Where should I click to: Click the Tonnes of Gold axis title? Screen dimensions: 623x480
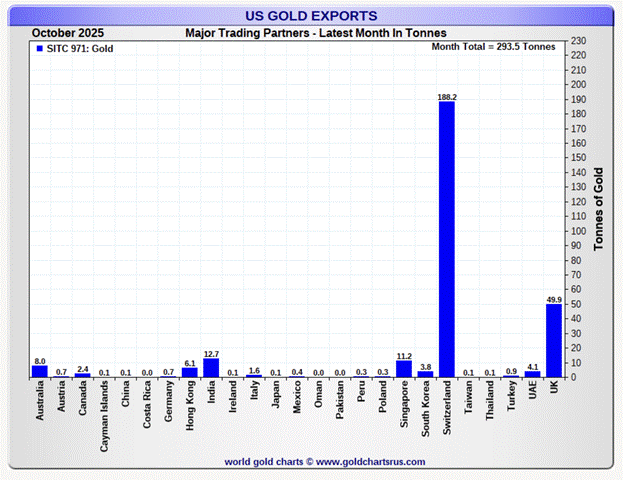[x=599, y=208]
